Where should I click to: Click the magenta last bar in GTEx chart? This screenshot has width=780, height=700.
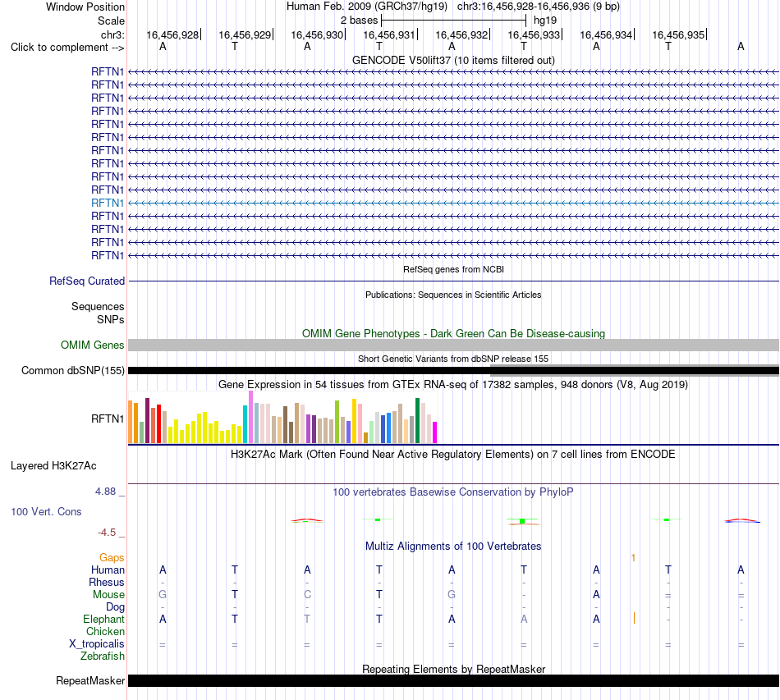435,432
